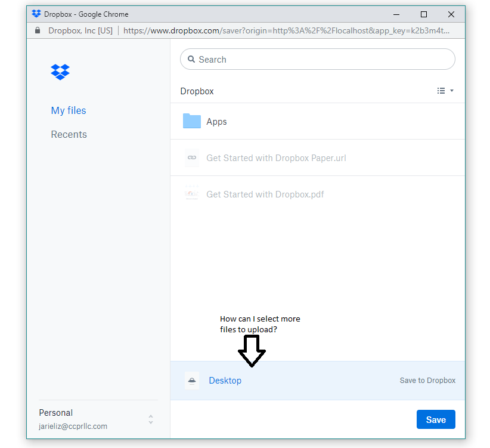Switch to Recents
The image size is (490, 448).
pos(69,134)
